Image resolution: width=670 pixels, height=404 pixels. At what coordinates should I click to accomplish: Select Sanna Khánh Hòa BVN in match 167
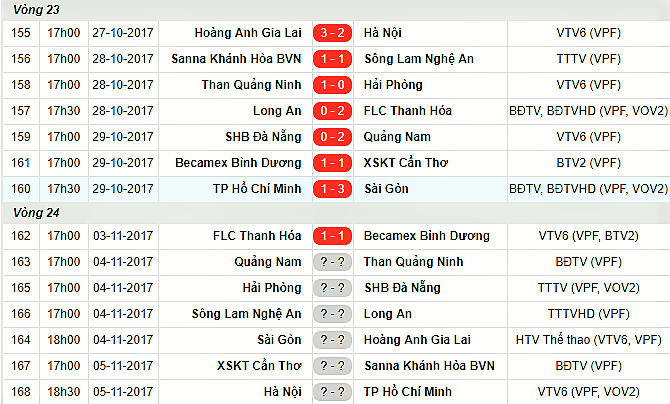429,366
